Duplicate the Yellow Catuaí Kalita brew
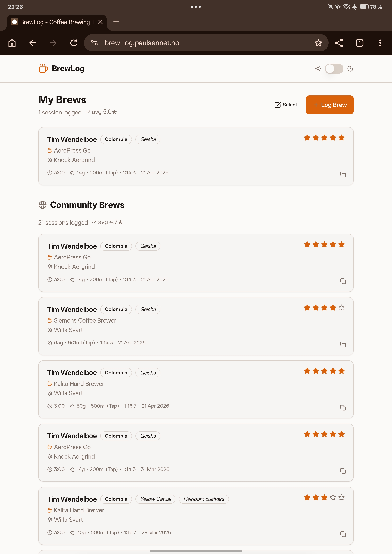Screen dimensions: 392x554 pyautogui.click(x=343, y=534)
